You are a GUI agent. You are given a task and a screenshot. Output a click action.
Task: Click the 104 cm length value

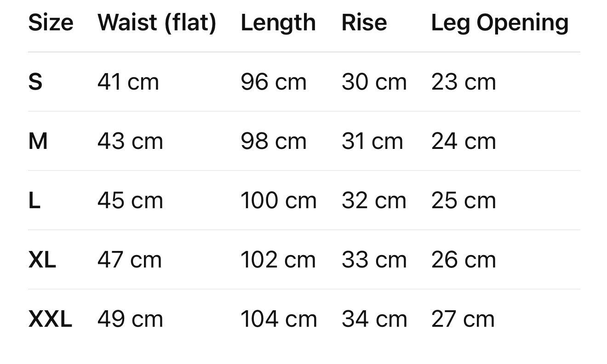click(x=279, y=319)
